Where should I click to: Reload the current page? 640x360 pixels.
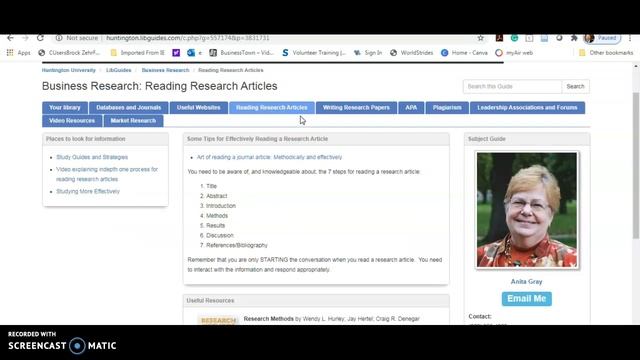[x=40, y=38]
